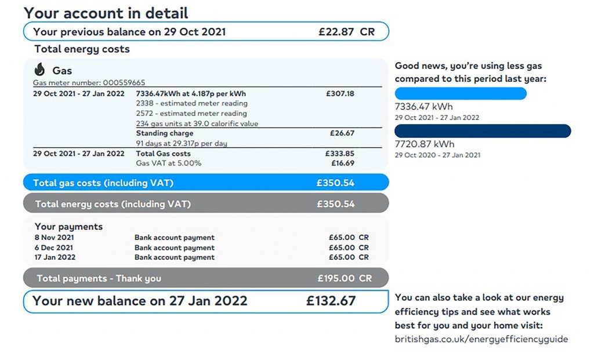594x364 pixels.
Task: Click the new balance on 27 Jan 2022 box
Action: point(205,301)
